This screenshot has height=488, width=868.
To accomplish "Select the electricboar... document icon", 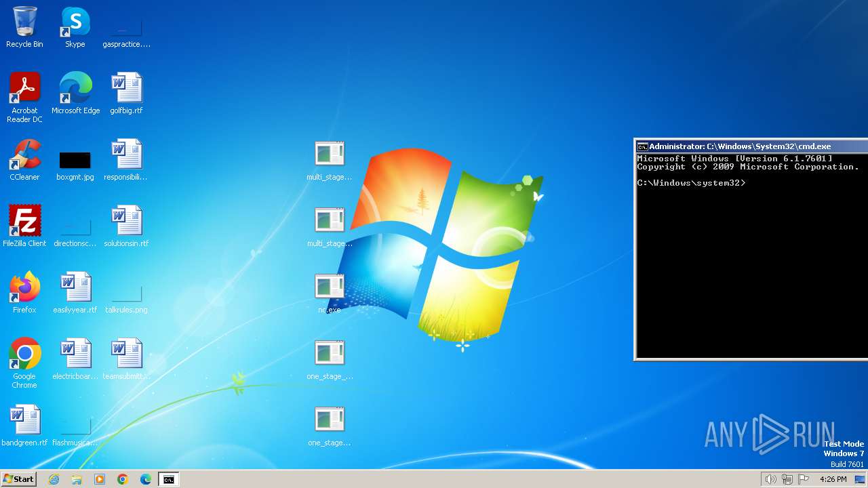I will 75,359.
